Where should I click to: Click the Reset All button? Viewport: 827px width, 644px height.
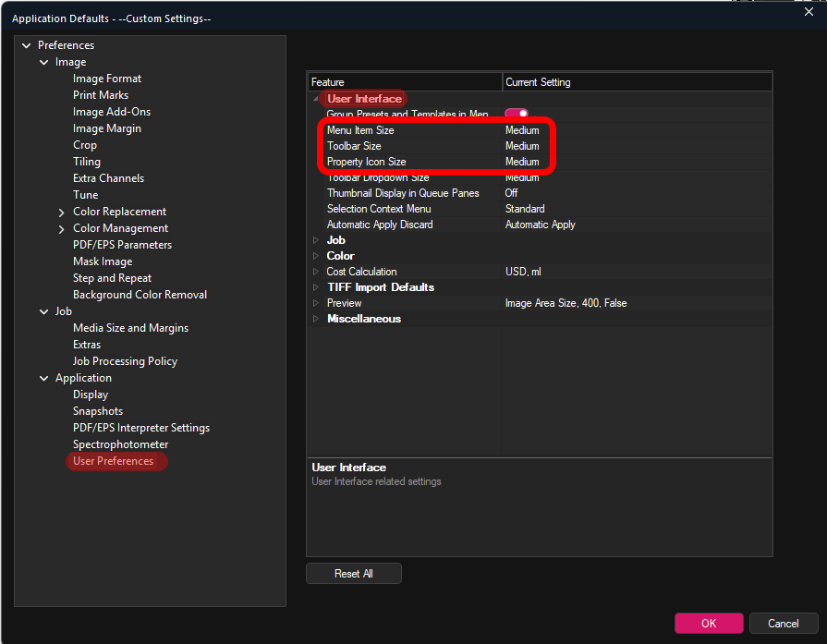tap(354, 574)
